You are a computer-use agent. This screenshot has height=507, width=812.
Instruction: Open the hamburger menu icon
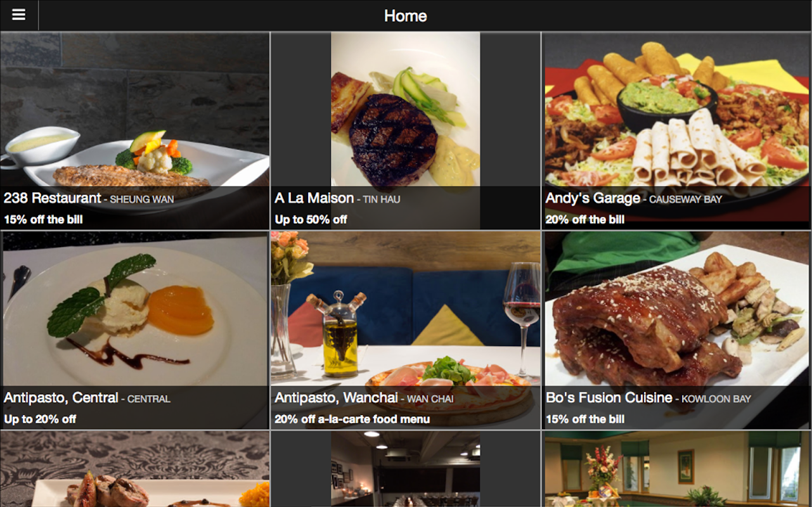(19, 15)
